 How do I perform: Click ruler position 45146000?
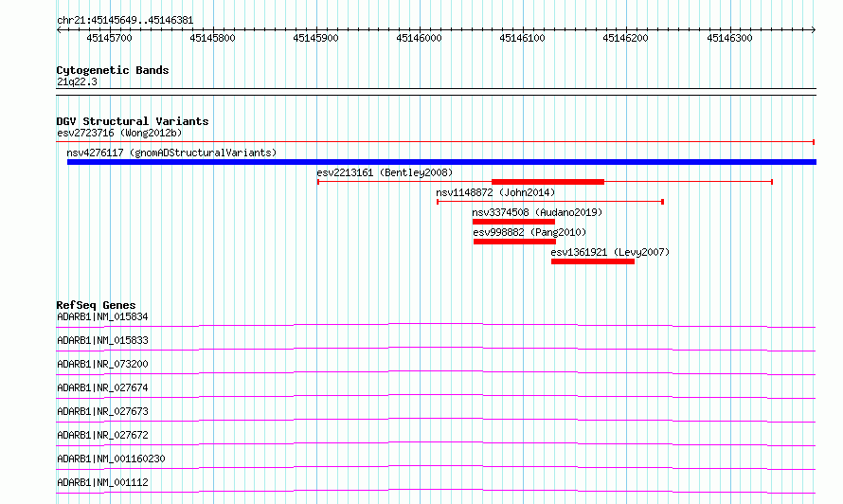coord(419,38)
